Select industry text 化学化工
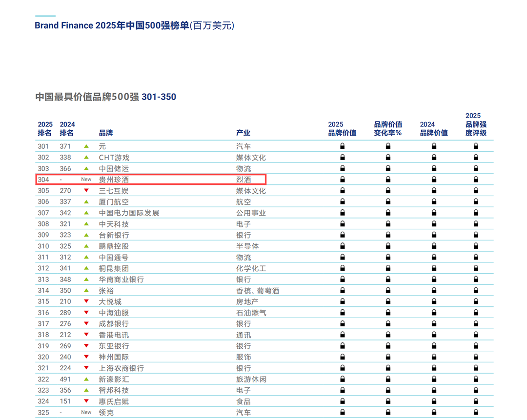527x420 pixels. [251, 268]
